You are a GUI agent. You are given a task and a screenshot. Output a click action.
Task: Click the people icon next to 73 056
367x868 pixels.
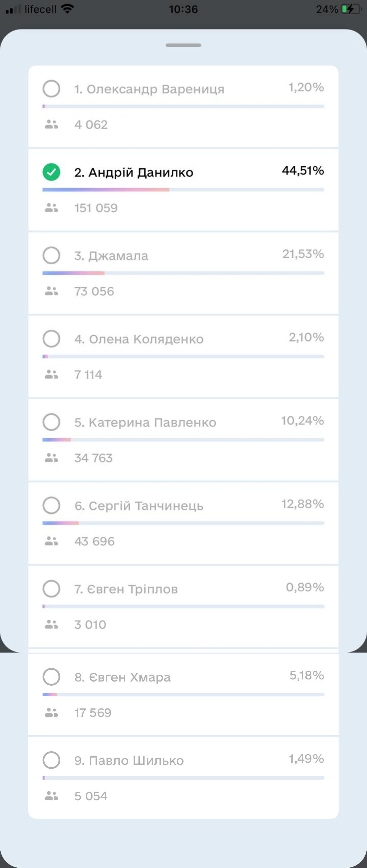[x=51, y=291]
